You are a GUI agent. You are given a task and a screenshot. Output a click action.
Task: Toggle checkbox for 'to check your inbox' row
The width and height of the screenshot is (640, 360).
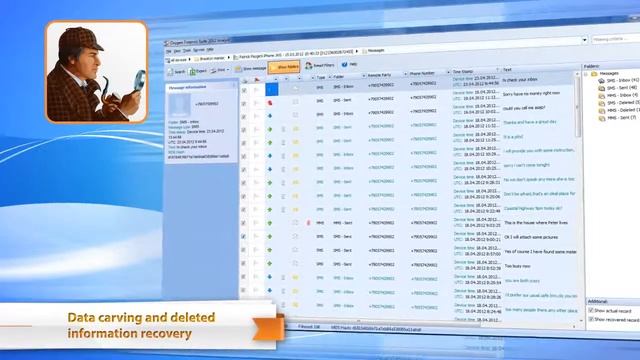(x=244, y=90)
